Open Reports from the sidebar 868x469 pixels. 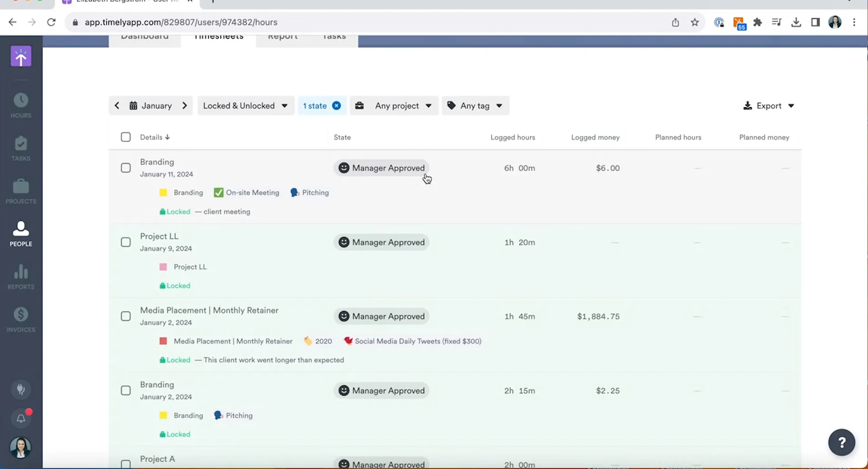21,276
